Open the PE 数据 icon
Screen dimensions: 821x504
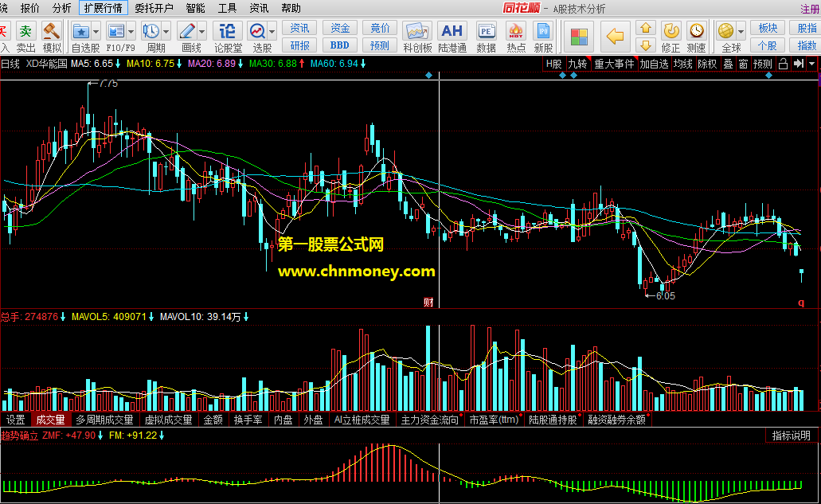(486, 31)
